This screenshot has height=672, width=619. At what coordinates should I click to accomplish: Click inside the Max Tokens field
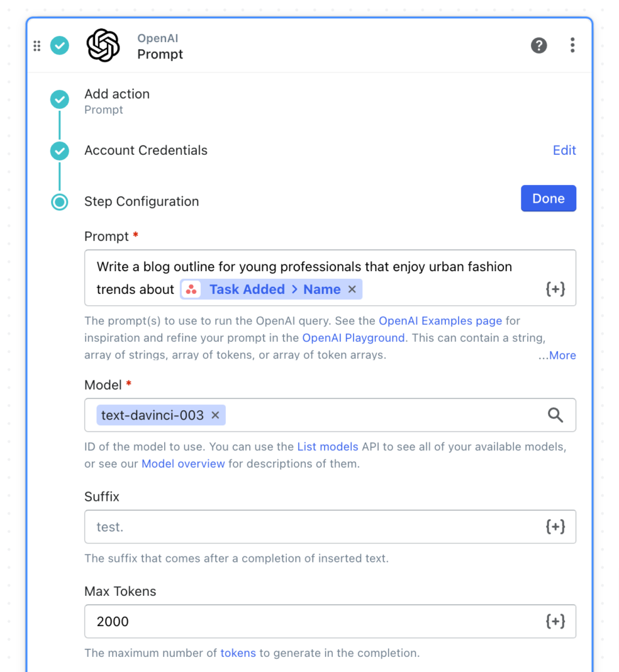click(295, 621)
